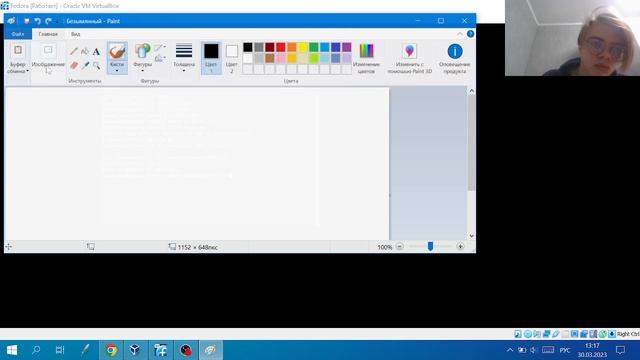Activate Цвет 2 background color
The height and width of the screenshot is (360, 640).
pyautogui.click(x=231, y=58)
